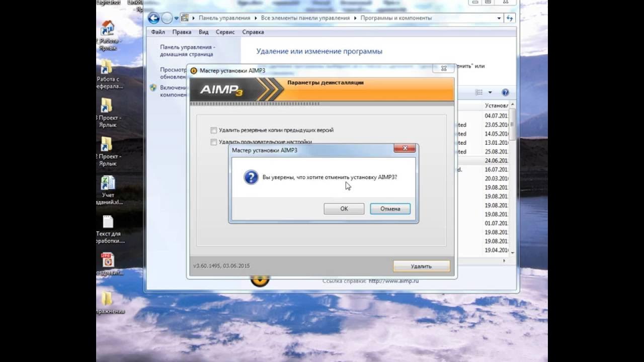This screenshot has width=644, height=362.
Task: Click shield icon next to 'Включение компонентов'
Action: pyautogui.click(x=153, y=87)
